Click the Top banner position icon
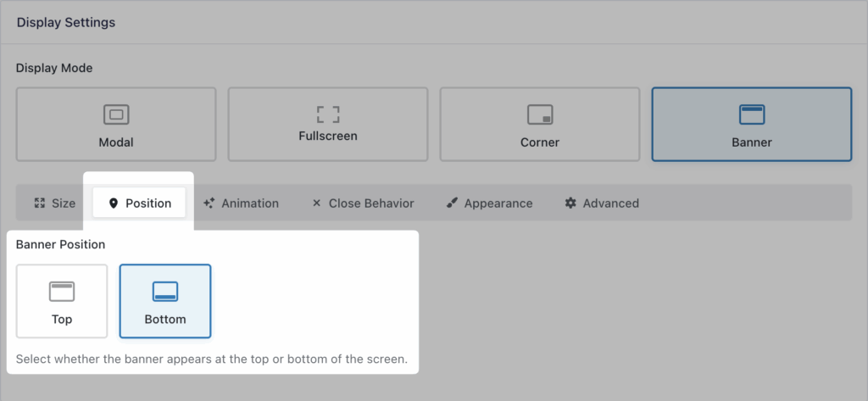Image resolution: width=868 pixels, height=401 pixels. [x=62, y=292]
